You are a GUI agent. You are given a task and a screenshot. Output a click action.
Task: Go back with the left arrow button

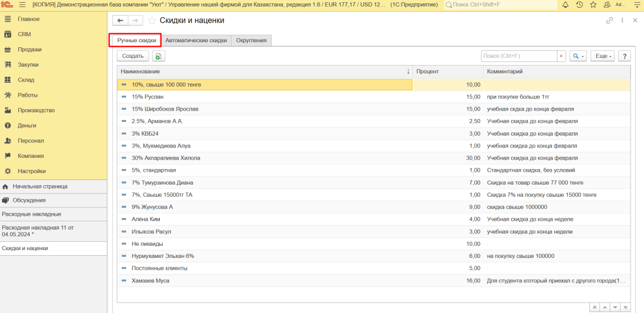(120, 21)
